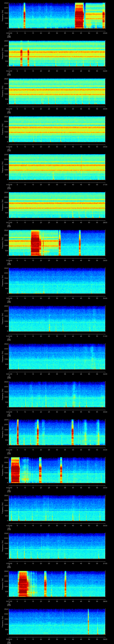Click the narrow burst near 50 s in 8:38:00 panel
This screenshot has height=644, width=114.
(x=88, y=621)
